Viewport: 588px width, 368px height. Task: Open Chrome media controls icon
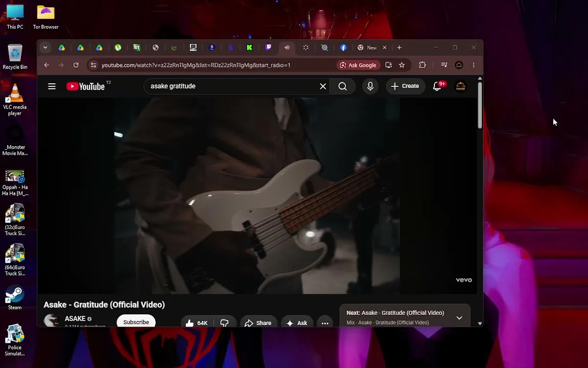coord(444,65)
